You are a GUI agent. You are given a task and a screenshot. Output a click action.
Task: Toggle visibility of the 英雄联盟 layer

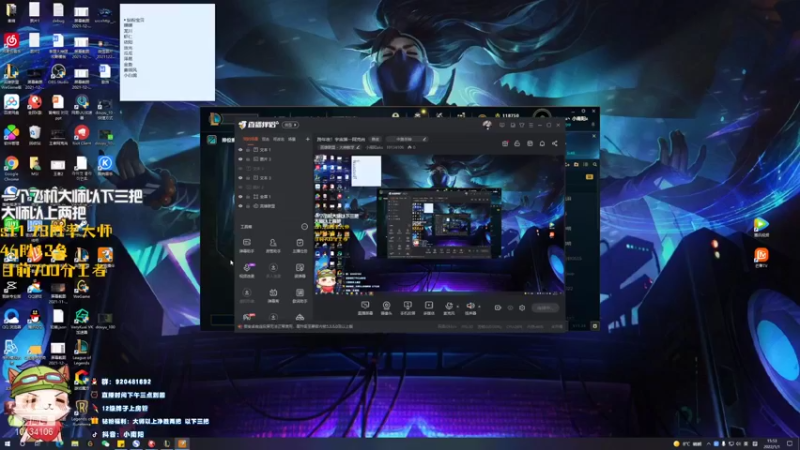point(241,206)
